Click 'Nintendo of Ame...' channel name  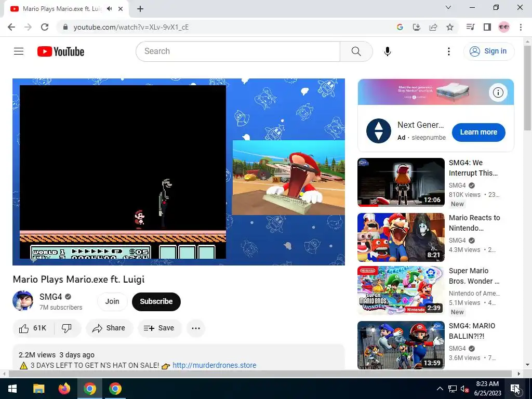pyautogui.click(x=474, y=293)
